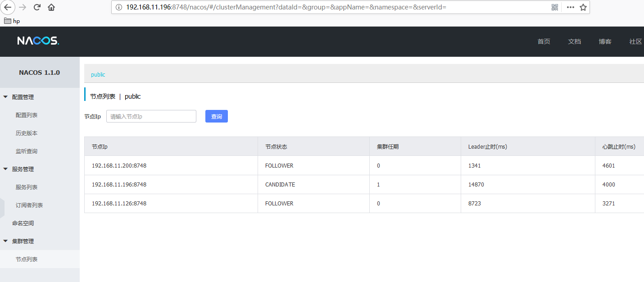Viewport: 644px width, 282px height.
Task: Open 首页 in the top navigation
Action: 544,41
